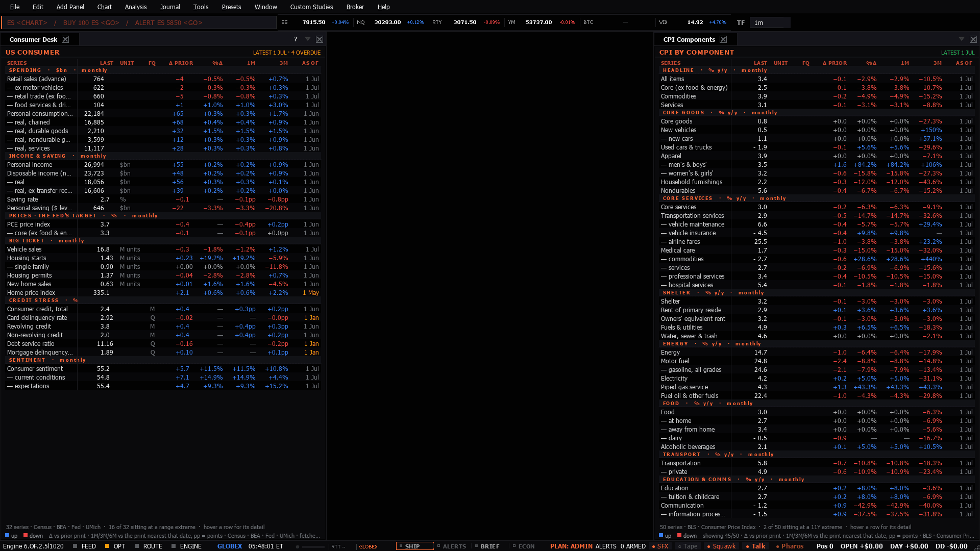Image resolution: width=980 pixels, height=551 pixels.
Task: Click the ENGINE status indicator
Action: 187,546
